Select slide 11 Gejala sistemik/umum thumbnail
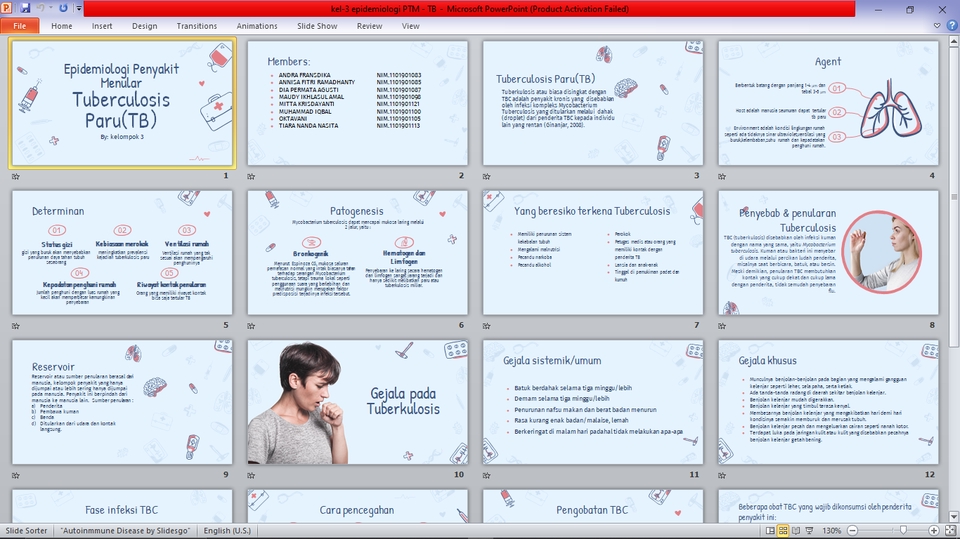The width and height of the screenshot is (960, 539). coord(593,402)
